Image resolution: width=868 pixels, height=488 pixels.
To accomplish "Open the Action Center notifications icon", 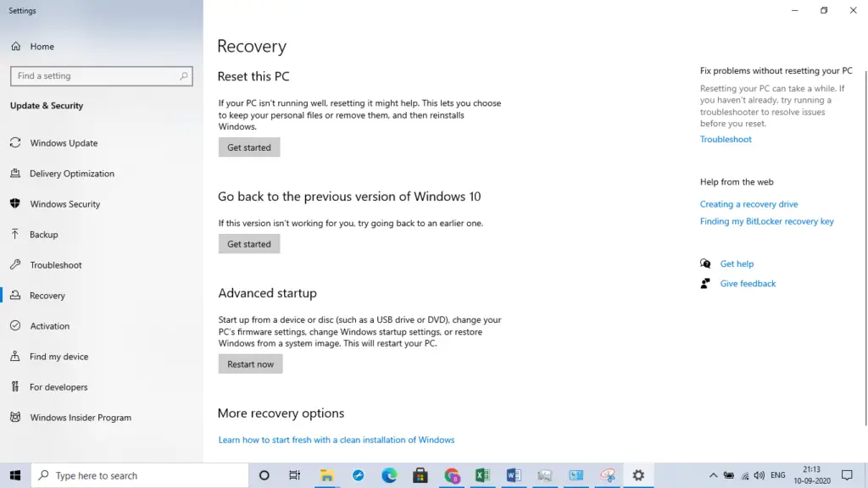I will (x=847, y=475).
